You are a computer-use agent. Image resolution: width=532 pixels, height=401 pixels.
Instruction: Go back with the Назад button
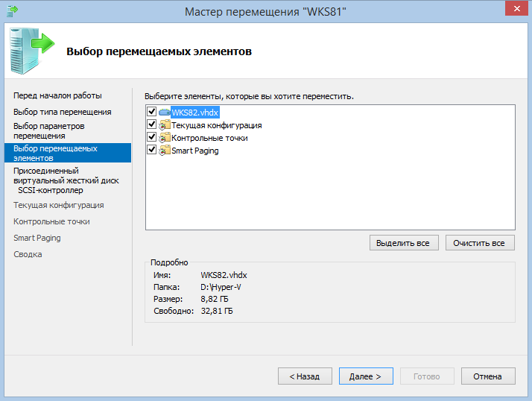[305, 376]
